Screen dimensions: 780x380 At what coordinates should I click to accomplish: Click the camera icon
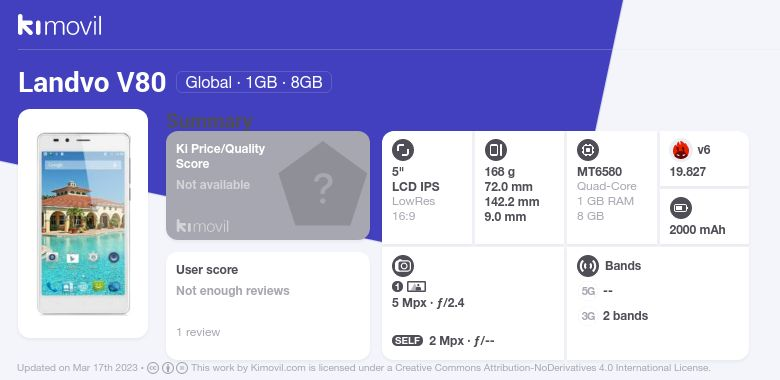pos(403,266)
